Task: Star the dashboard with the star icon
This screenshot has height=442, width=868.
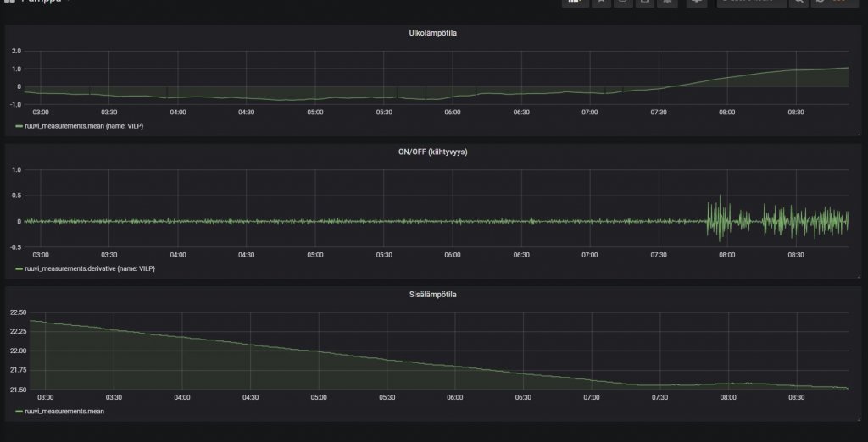Action: coord(599,3)
